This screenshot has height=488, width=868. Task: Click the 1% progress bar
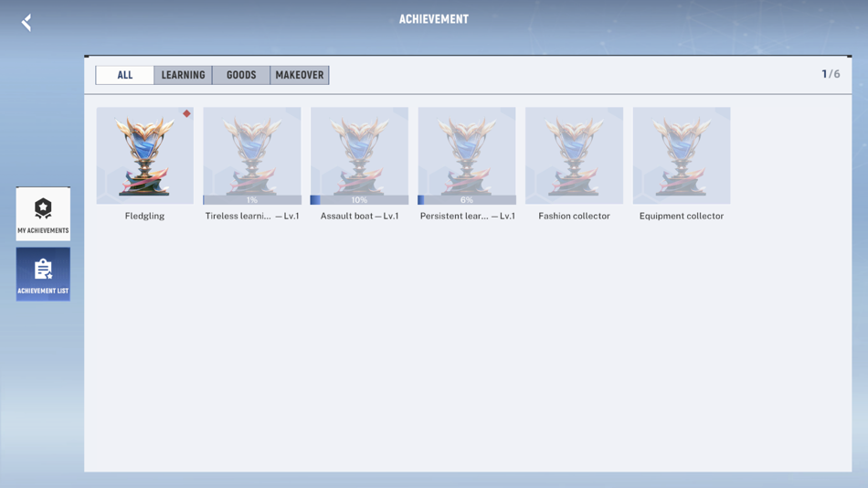252,200
